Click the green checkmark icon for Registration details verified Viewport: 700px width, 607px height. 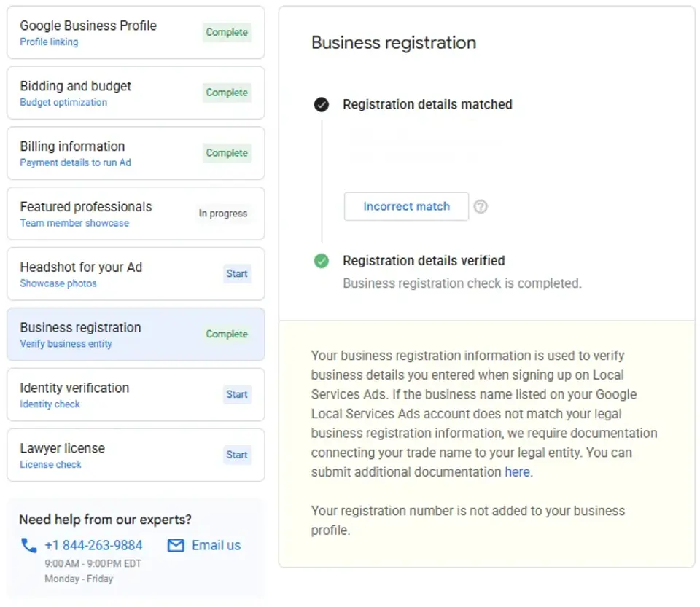(322, 260)
